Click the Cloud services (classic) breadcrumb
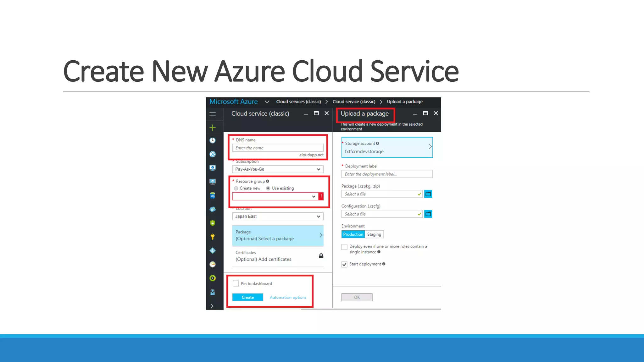Image resolution: width=644 pixels, height=362 pixels. pos(298,102)
